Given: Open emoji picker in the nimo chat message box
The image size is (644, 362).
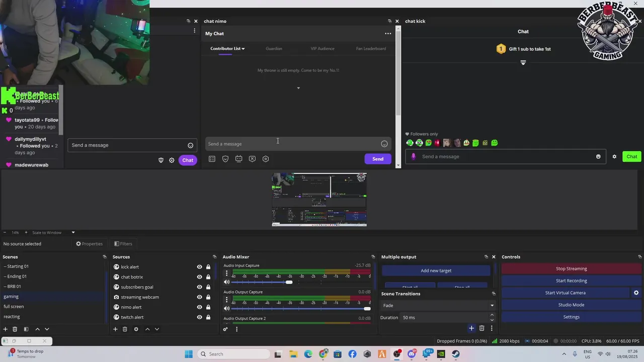Looking at the screenshot, I should pos(384,144).
